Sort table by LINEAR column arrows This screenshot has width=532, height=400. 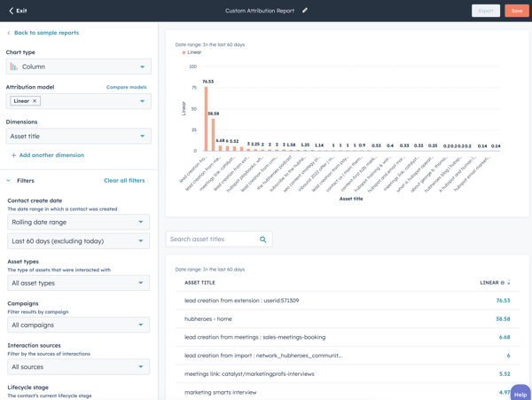[509, 283]
